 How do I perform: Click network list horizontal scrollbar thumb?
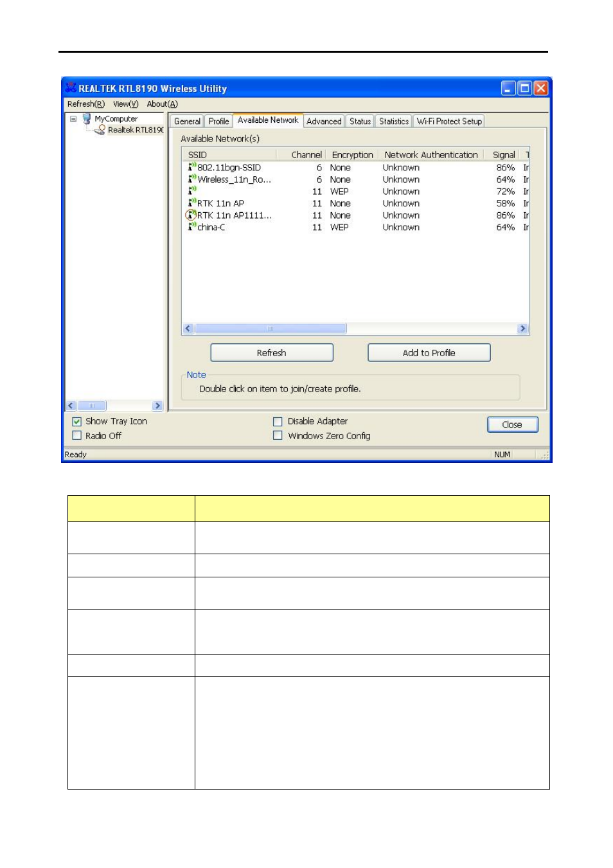click(271, 329)
